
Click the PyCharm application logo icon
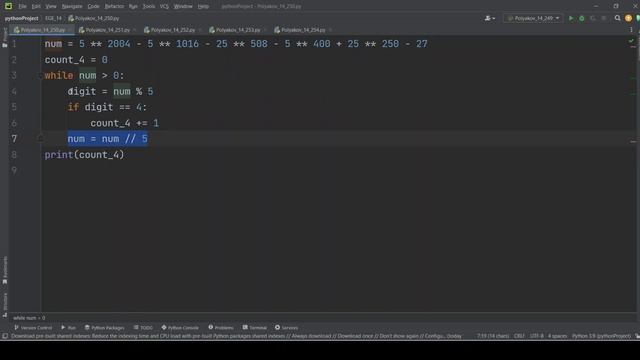click(8, 6)
